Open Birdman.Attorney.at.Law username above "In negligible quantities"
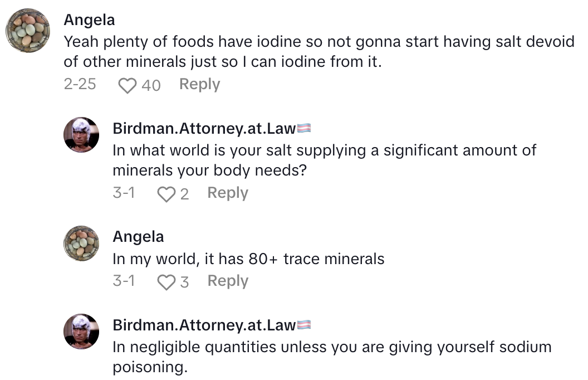The width and height of the screenshot is (588, 380). click(x=204, y=325)
